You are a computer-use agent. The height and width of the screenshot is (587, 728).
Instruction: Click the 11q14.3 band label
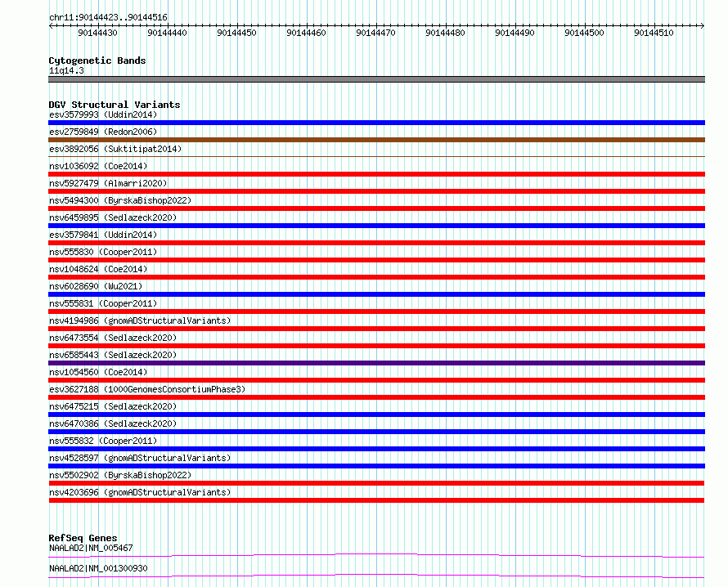[66, 70]
